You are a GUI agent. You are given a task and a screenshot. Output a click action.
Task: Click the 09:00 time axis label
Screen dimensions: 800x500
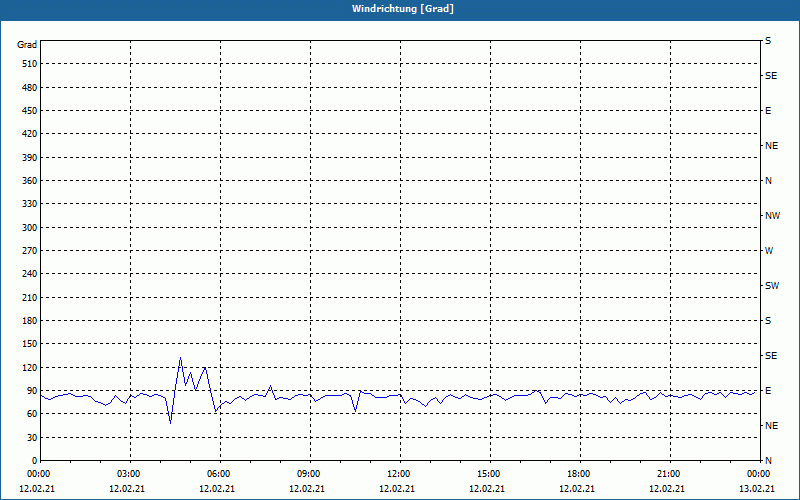tap(308, 473)
